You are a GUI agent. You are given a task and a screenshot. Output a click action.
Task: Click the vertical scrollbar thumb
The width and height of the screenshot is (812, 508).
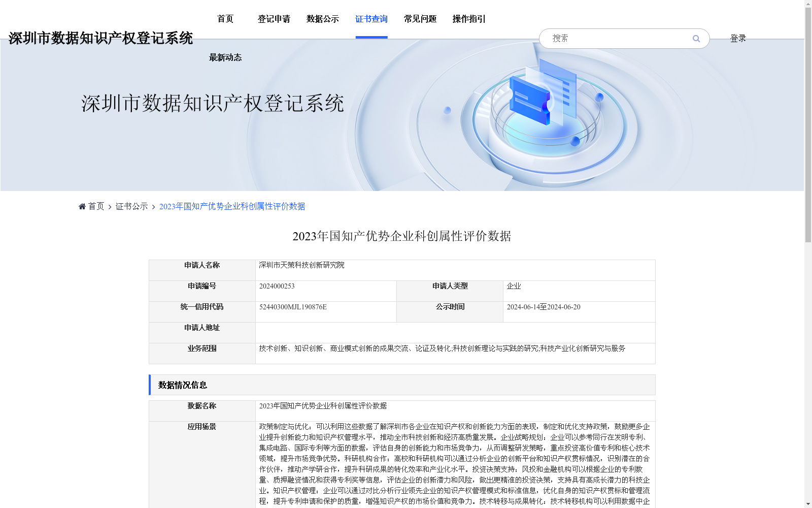pyautogui.click(x=808, y=125)
